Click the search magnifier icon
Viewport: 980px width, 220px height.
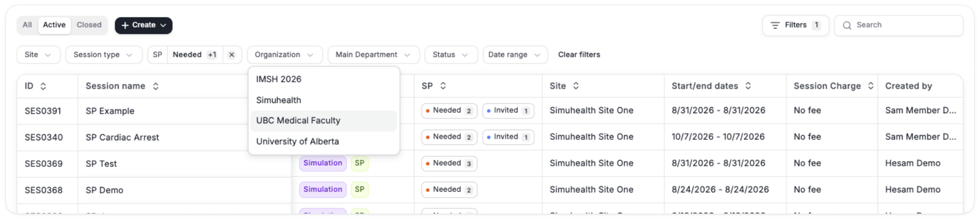(x=847, y=26)
